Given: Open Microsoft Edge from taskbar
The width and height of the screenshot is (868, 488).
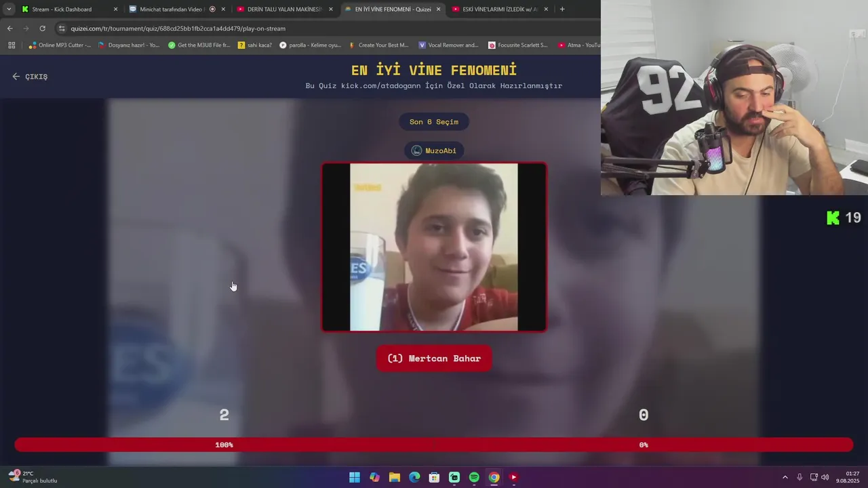Looking at the screenshot, I should [x=414, y=477].
